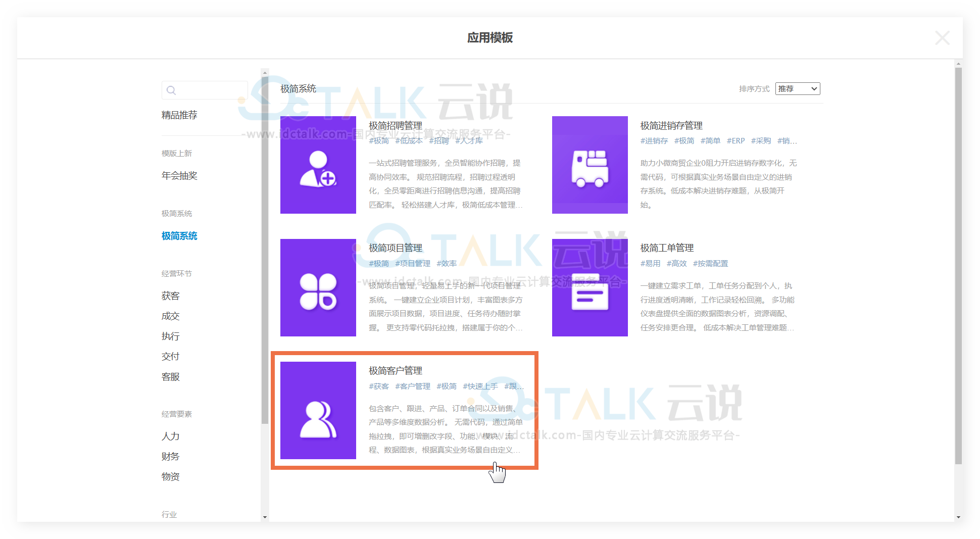Click the main page scrollbar up arrow
The width and height of the screenshot is (980, 539).
(958, 64)
